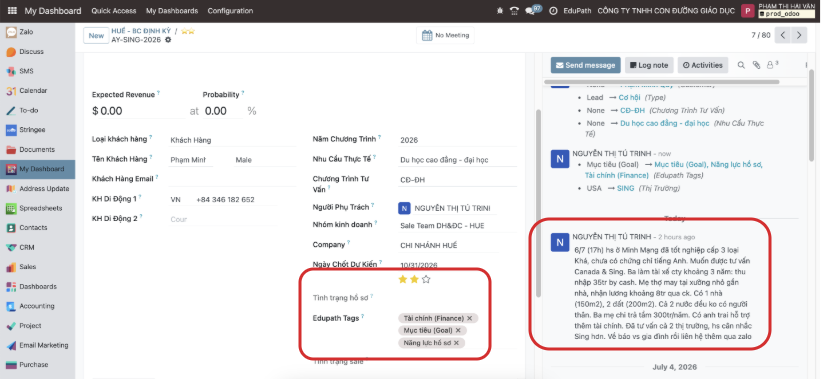Click No Meeting button
Viewport: 821px width, 380px height.
(x=446, y=36)
